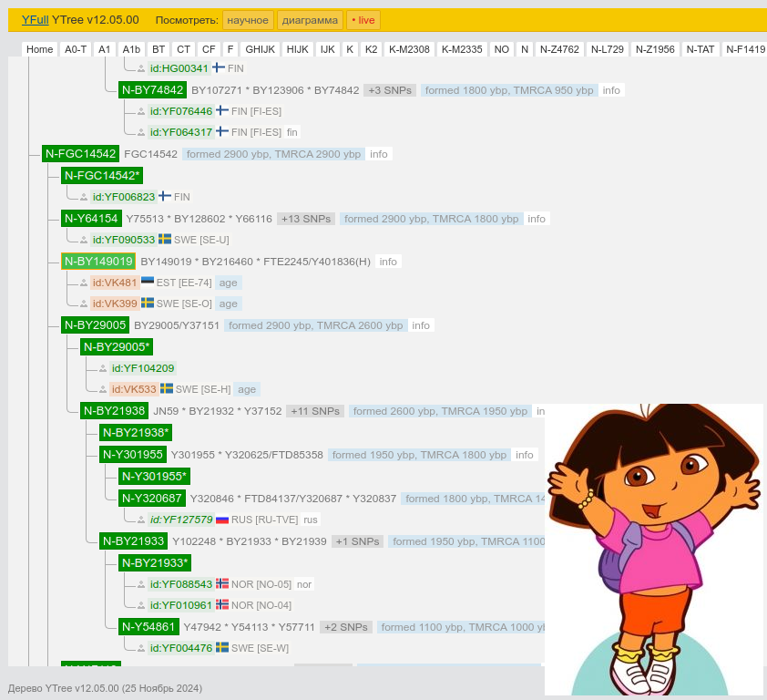This screenshot has height=700, width=767.
Task: Open sample id:HG00341
Action: 179,68
